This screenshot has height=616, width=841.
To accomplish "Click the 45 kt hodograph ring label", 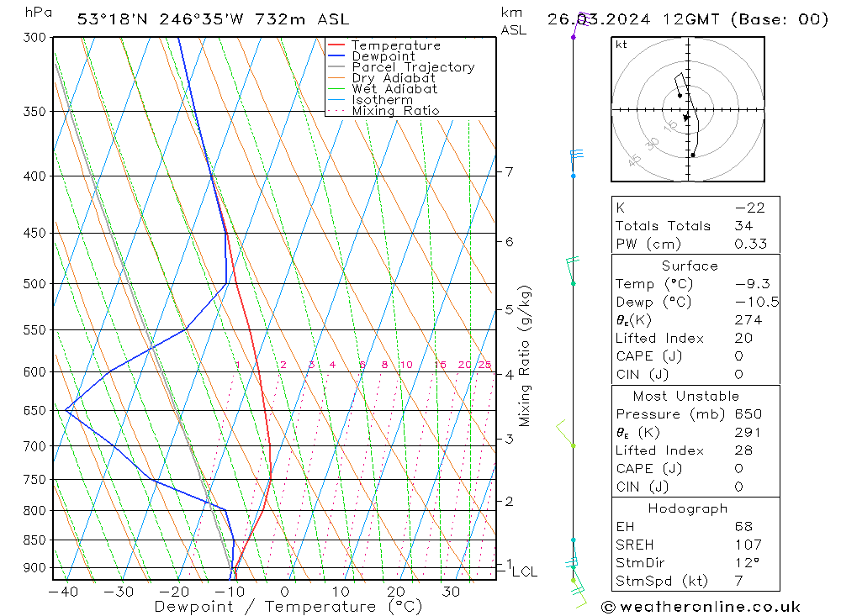I will (x=634, y=160).
